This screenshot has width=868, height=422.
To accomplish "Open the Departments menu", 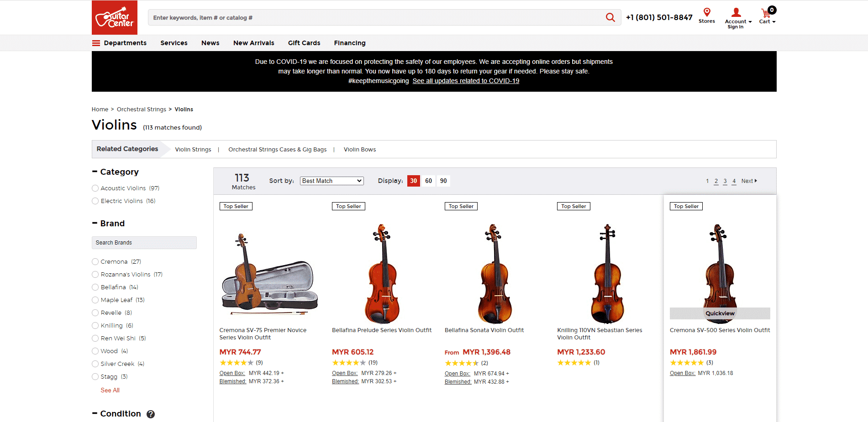I will (x=125, y=43).
